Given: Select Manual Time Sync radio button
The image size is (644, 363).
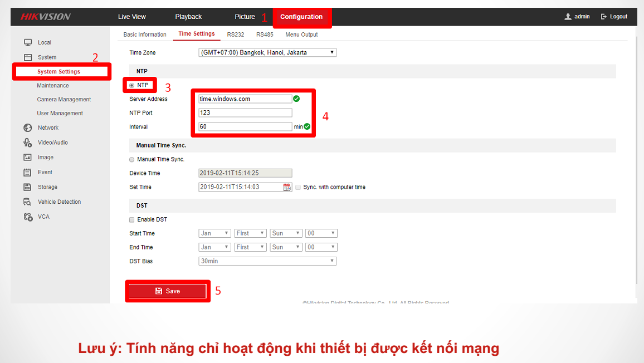Looking at the screenshot, I should click(132, 160).
